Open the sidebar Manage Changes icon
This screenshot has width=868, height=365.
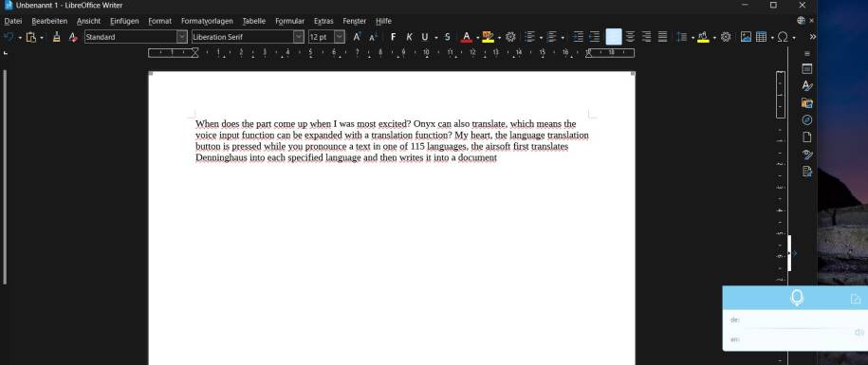point(807,171)
